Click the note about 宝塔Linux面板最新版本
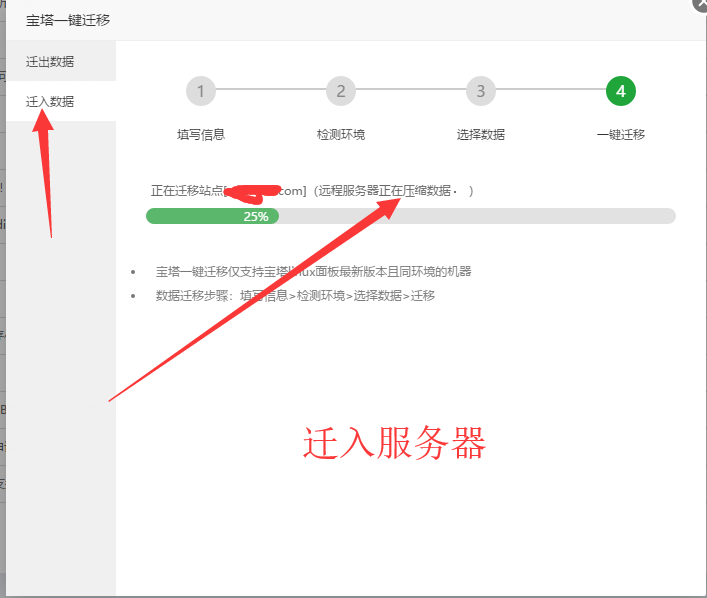The height and width of the screenshot is (598, 707). point(313,271)
